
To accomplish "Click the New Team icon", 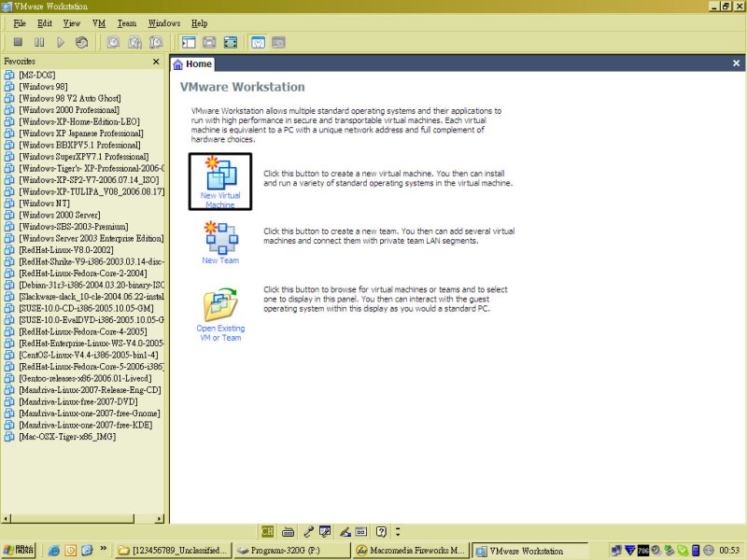I will 221,238.
